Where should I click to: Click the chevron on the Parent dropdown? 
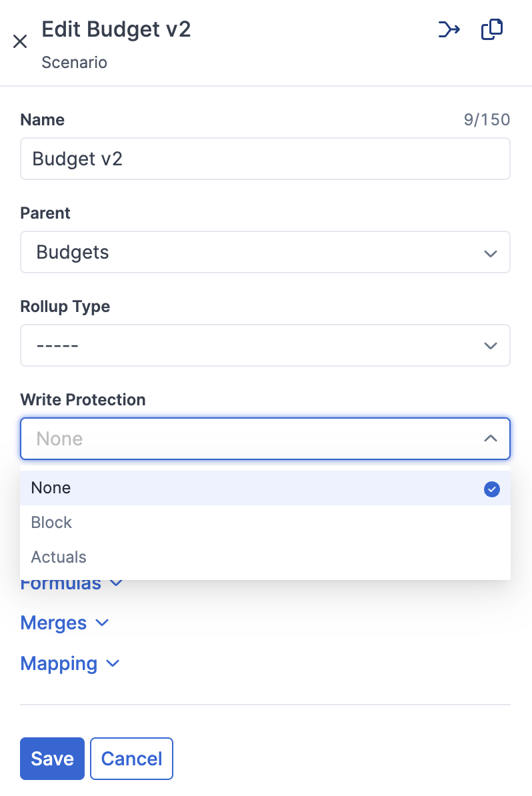tap(491, 253)
